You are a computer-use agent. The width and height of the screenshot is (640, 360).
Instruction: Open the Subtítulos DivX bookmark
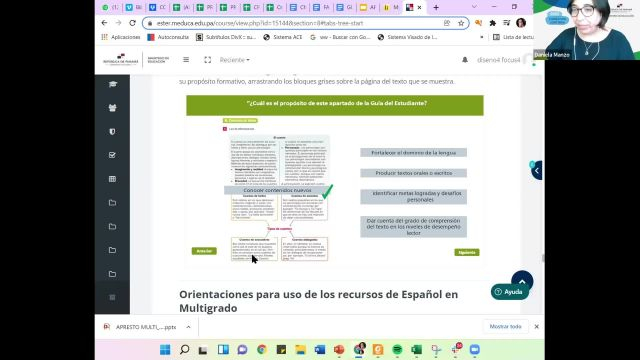coord(226,37)
